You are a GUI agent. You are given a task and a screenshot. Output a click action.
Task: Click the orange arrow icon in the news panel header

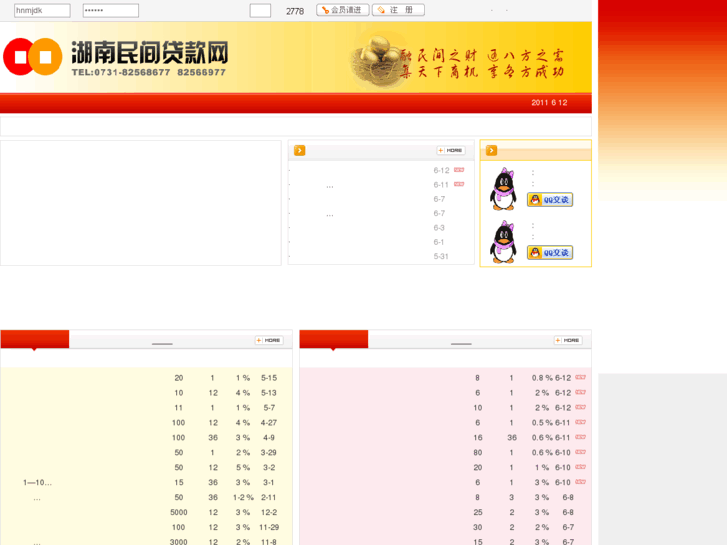[x=300, y=150]
